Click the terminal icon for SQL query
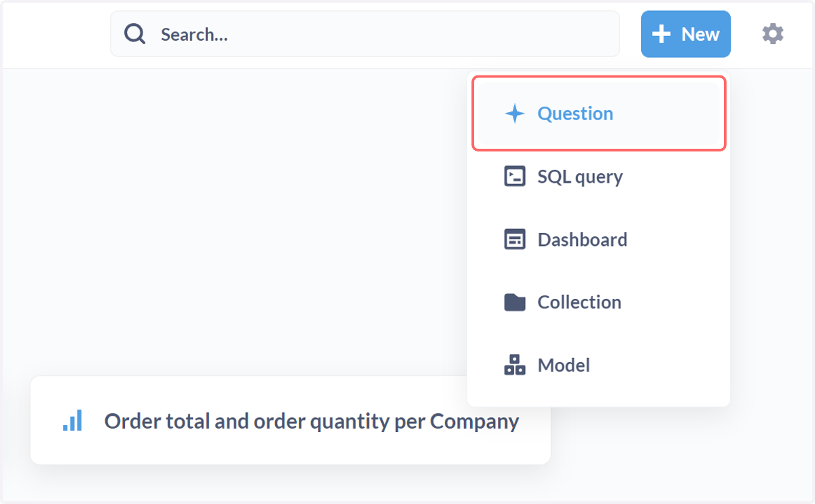This screenshot has width=815, height=504. [x=515, y=177]
